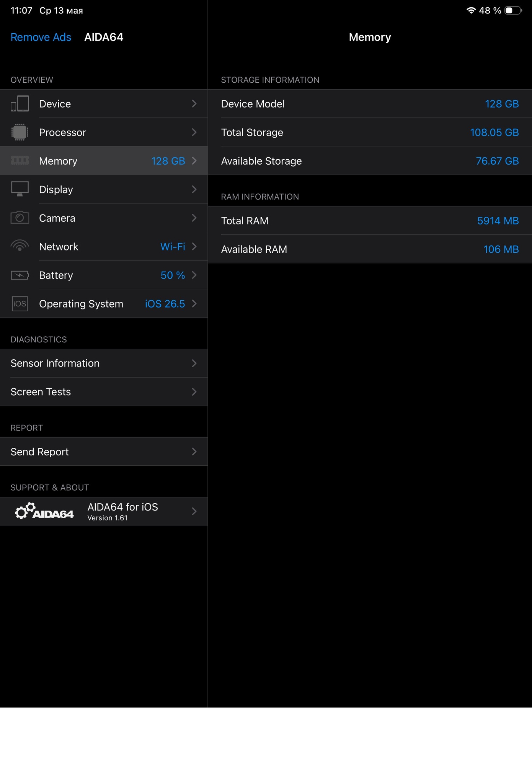532x766 pixels.
Task: Tap the Display monitor icon
Action: 20,189
